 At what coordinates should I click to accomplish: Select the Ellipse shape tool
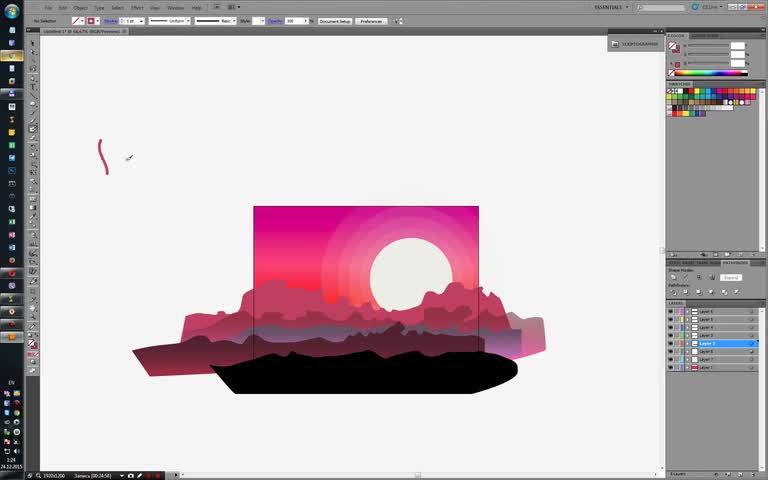(33, 104)
